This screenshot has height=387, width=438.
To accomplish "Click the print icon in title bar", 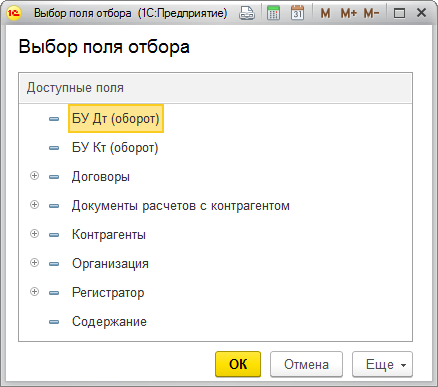I will pos(247,13).
